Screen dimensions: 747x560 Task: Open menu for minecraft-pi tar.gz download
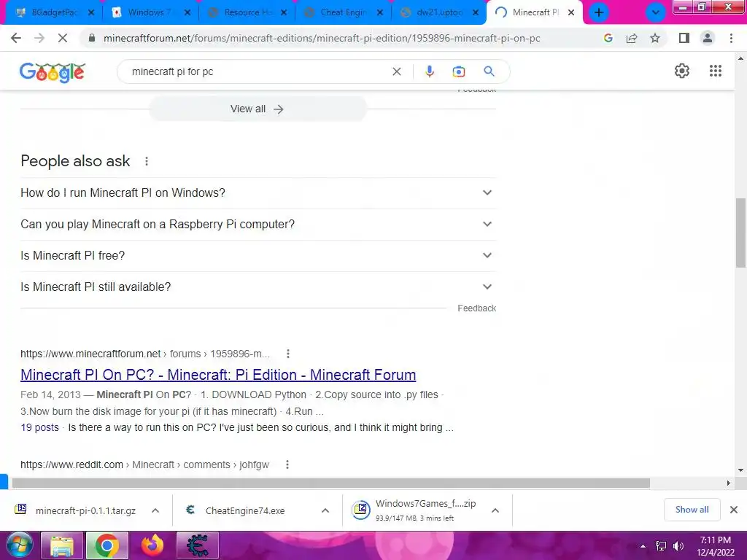click(155, 510)
